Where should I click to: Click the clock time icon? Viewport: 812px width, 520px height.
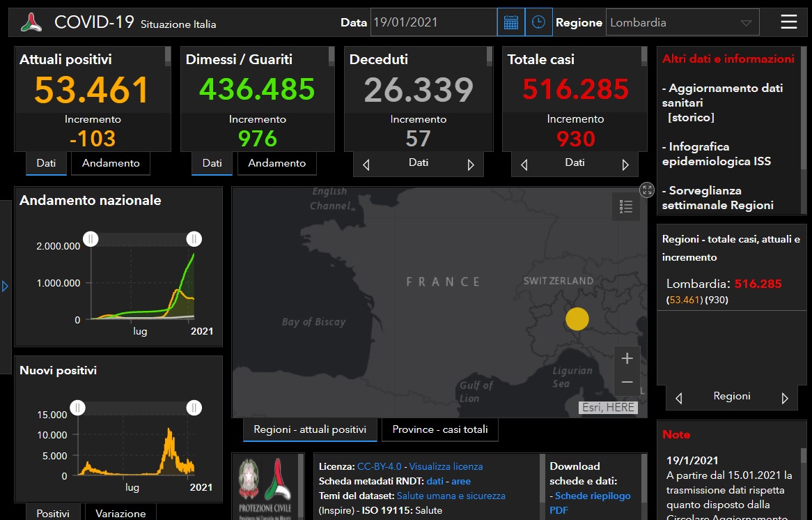(x=538, y=22)
